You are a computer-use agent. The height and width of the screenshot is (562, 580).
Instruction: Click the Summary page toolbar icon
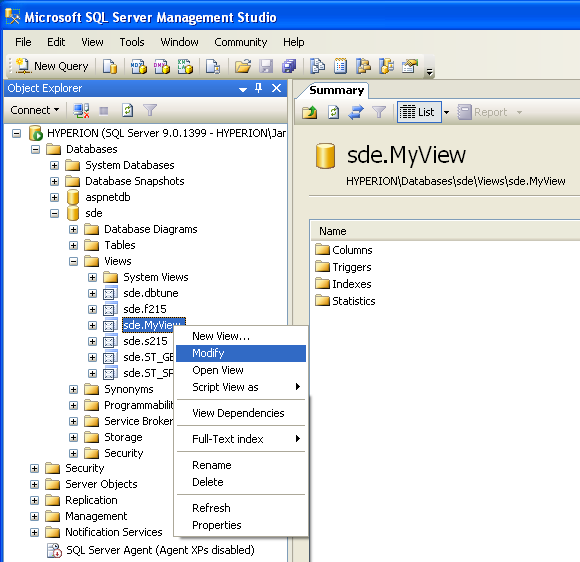pyautogui.click(x=340, y=66)
